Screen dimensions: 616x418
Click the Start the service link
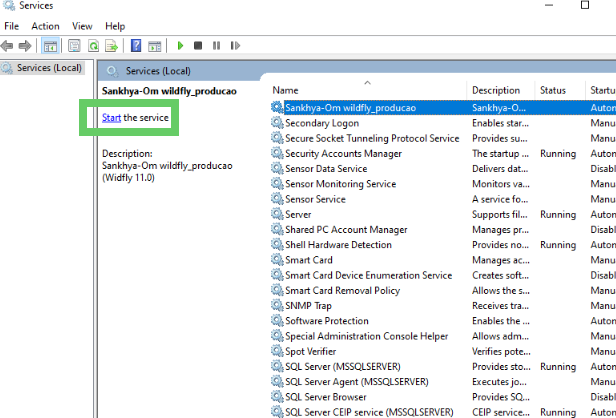(112, 117)
